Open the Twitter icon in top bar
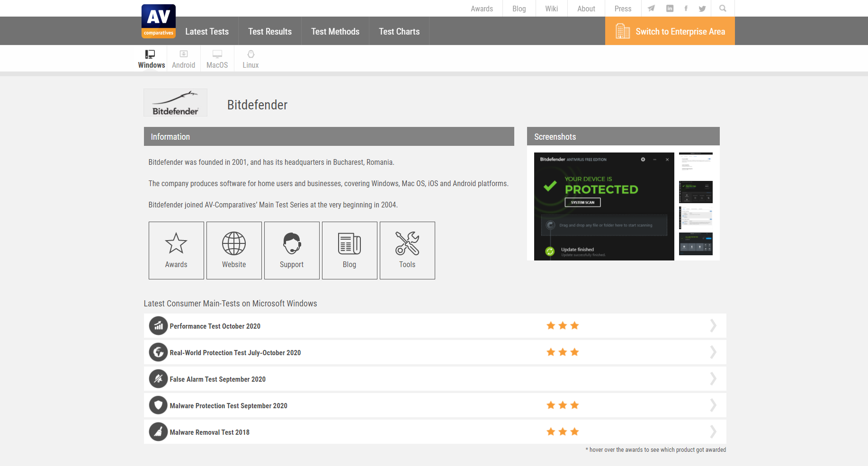868x466 pixels. click(x=702, y=9)
